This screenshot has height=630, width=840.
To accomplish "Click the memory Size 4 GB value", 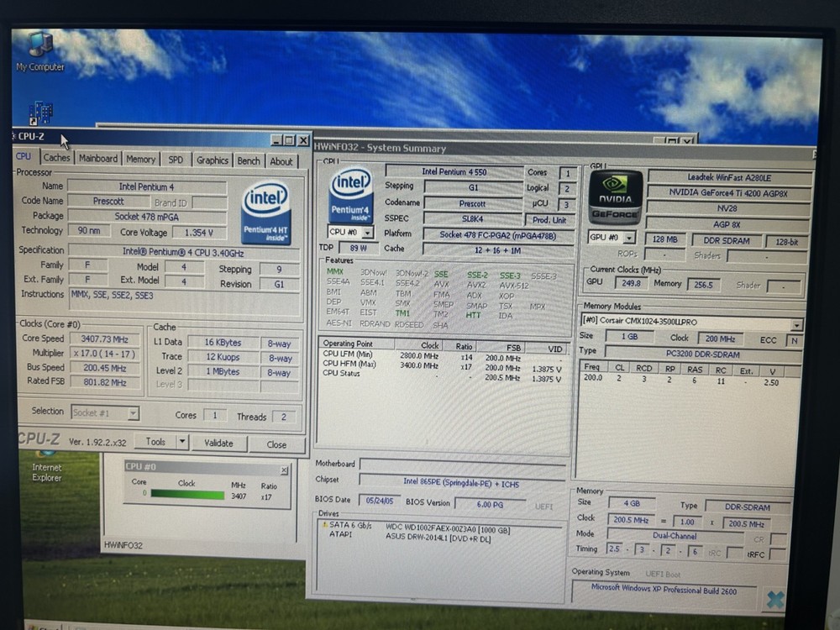I will 632,503.
